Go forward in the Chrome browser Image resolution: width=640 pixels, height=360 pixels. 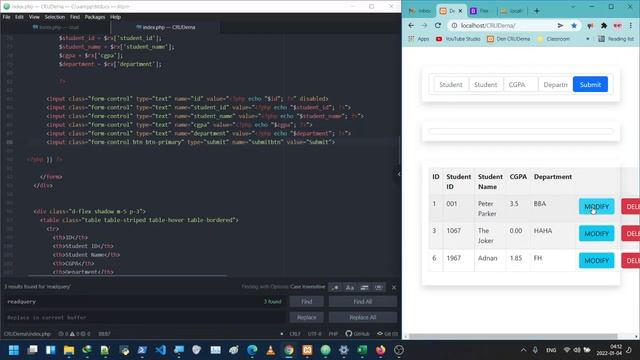click(424, 25)
